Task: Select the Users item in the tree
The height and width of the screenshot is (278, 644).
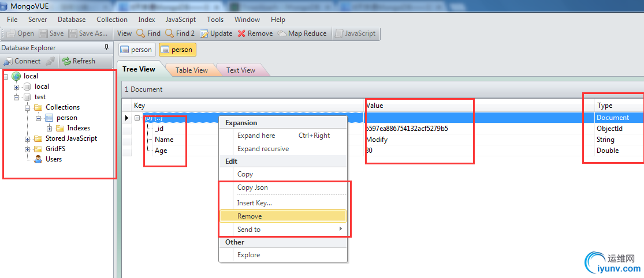Action: 53,159
